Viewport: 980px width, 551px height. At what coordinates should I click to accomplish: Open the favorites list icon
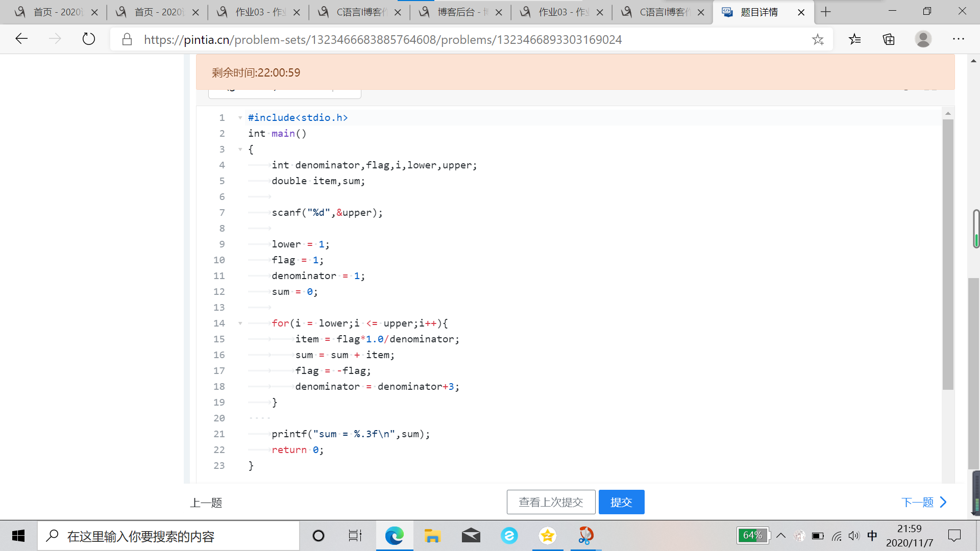[x=855, y=39]
